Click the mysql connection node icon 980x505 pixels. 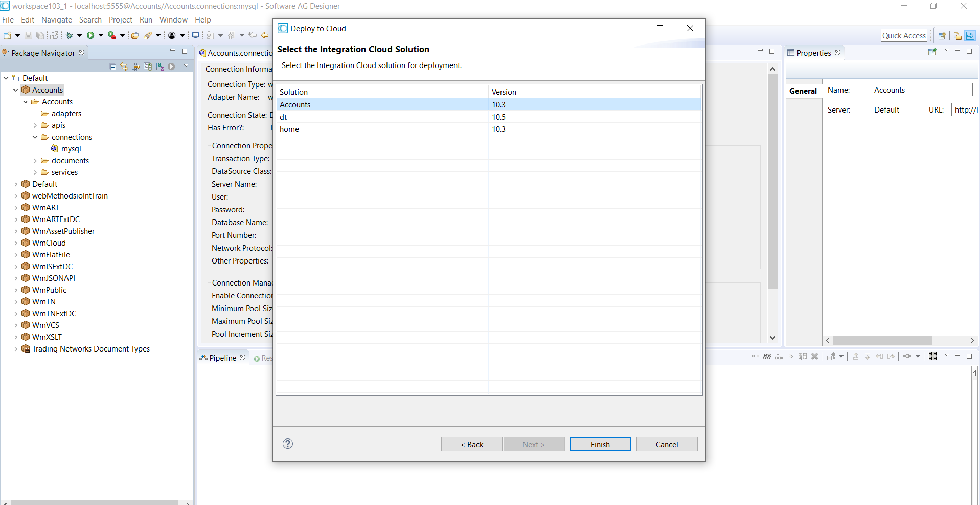[54, 148]
